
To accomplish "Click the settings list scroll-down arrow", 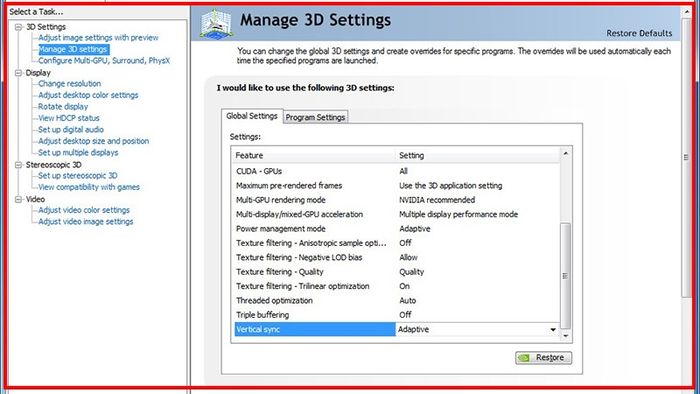I will point(566,336).
